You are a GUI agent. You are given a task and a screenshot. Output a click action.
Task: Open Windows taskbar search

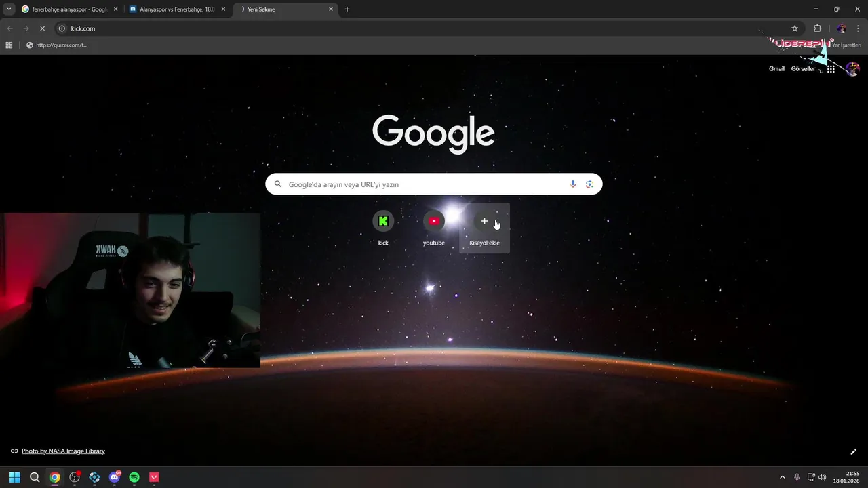click(x=35, y=477)
